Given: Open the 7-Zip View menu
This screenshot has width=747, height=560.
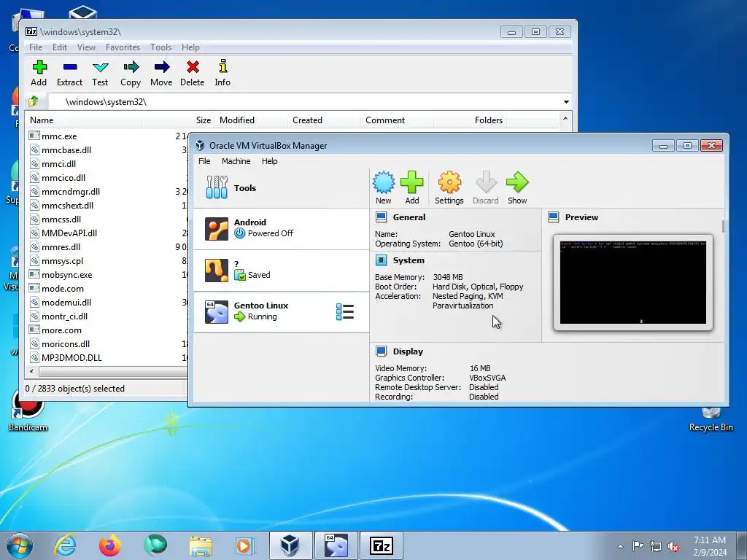Looking at the screenshot, I should [86, 47].
